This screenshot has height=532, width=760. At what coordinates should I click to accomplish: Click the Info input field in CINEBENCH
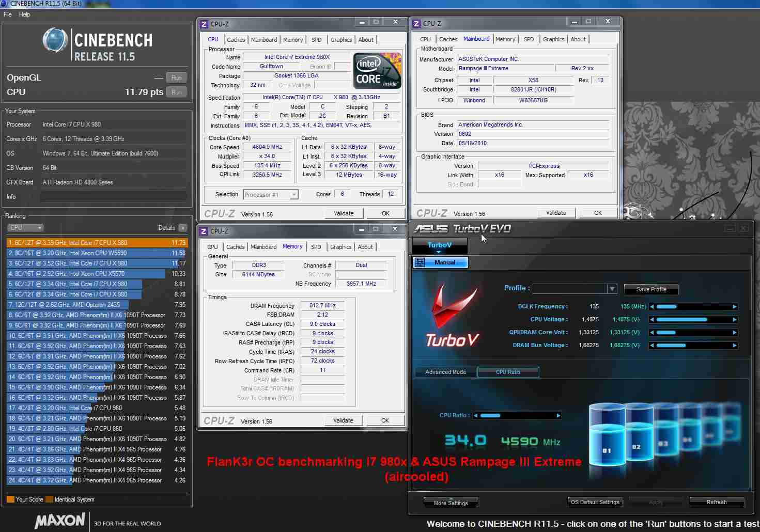[x=114, y=197]
